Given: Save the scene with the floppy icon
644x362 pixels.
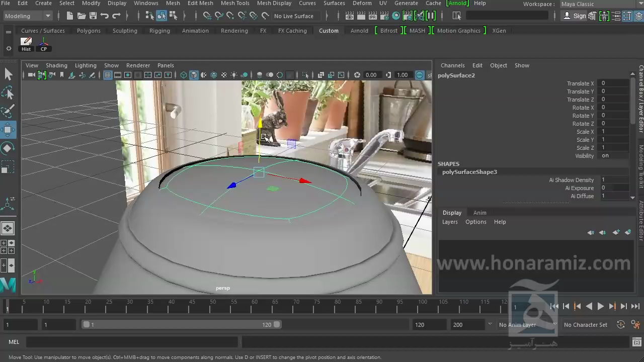Looking at the screenshot, I should pyautogui.click(x=93, y=16).
